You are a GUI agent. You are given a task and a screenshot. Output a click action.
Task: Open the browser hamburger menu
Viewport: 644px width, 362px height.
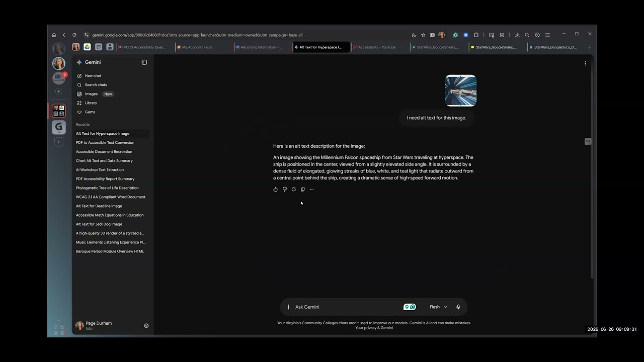click(547, 35)
